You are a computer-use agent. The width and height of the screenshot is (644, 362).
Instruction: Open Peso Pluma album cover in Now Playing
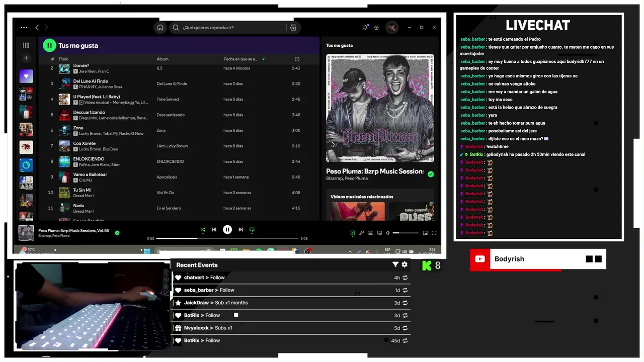pos(380,108)
